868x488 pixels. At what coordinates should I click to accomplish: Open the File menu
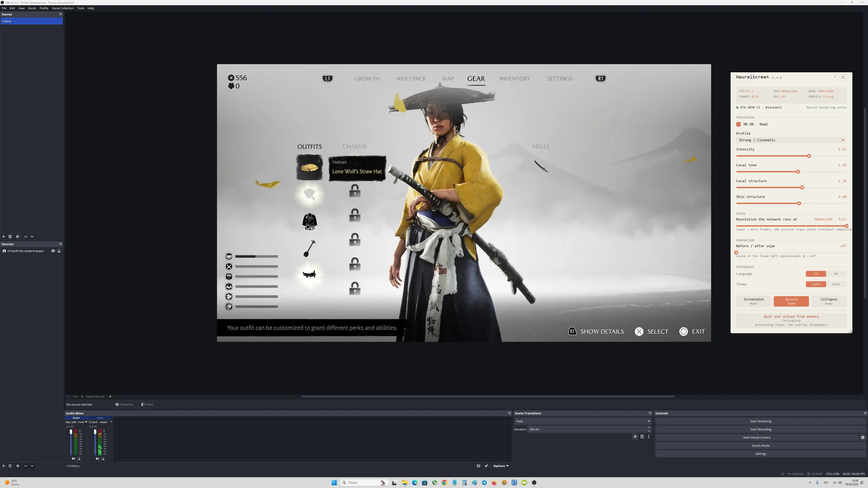(4, 8)
